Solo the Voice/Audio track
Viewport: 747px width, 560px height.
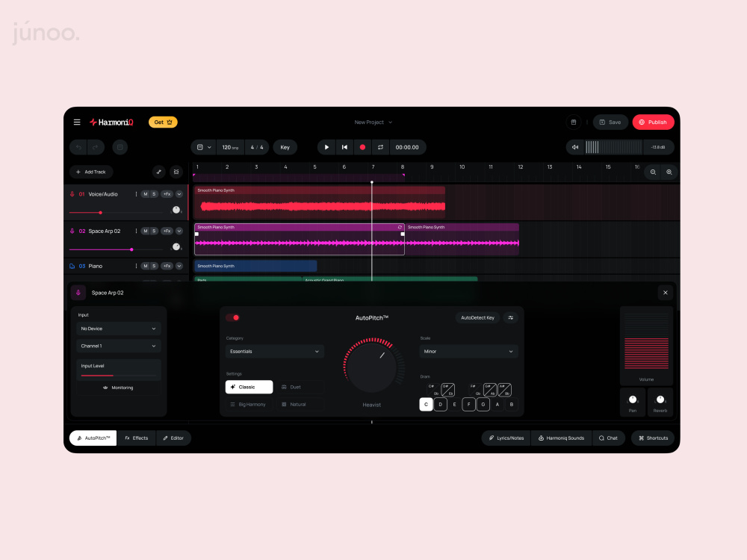154,194
